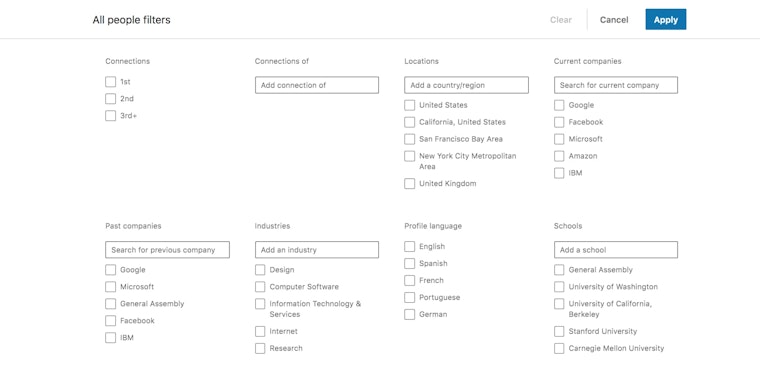The image size is (760, 380).
Task: Click the Apply button
Action: (x=665, y=19)
